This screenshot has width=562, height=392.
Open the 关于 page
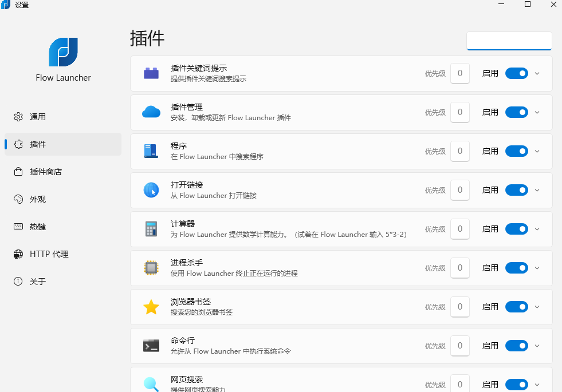(x=63, y=281)
